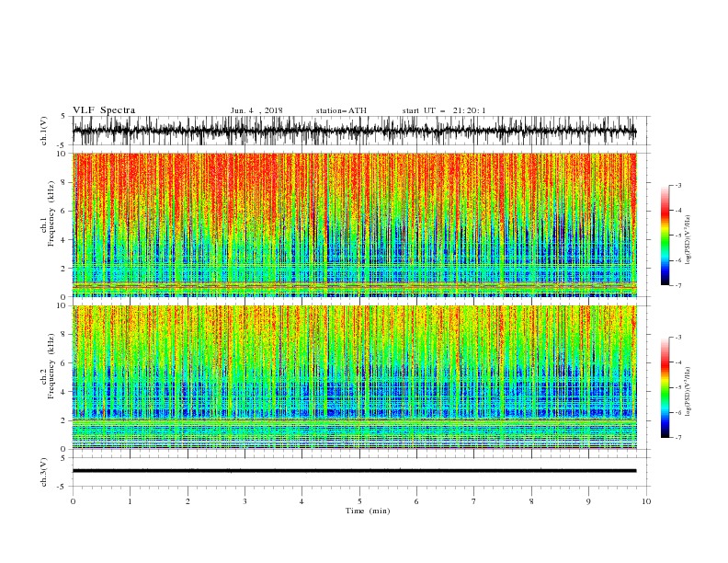
Task: Click time axis tick label "1"
Action: tap(130, 501)
